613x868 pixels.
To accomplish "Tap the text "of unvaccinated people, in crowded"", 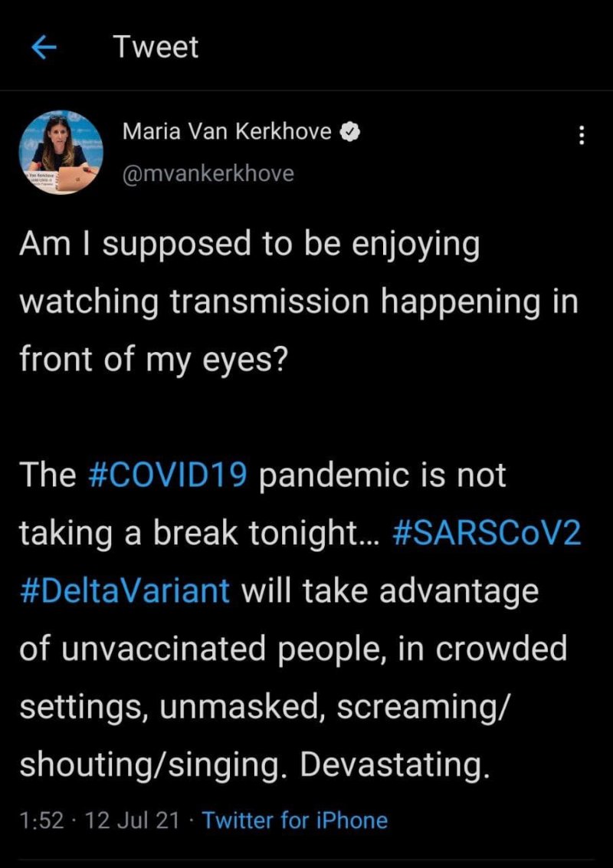I will [293, 649].
